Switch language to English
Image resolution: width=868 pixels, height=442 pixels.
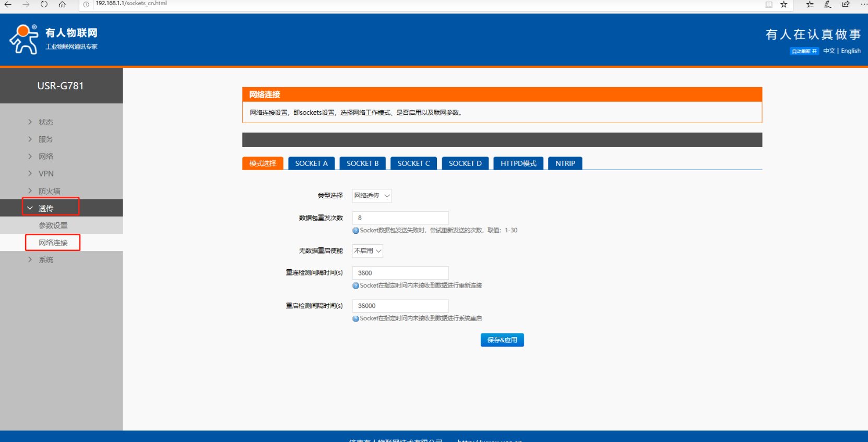(851, 51)
